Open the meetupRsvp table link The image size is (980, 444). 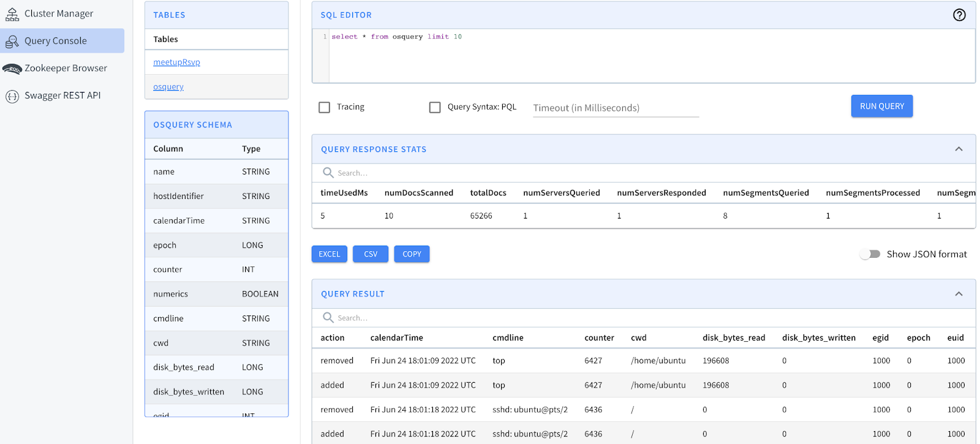coord(176,62)
